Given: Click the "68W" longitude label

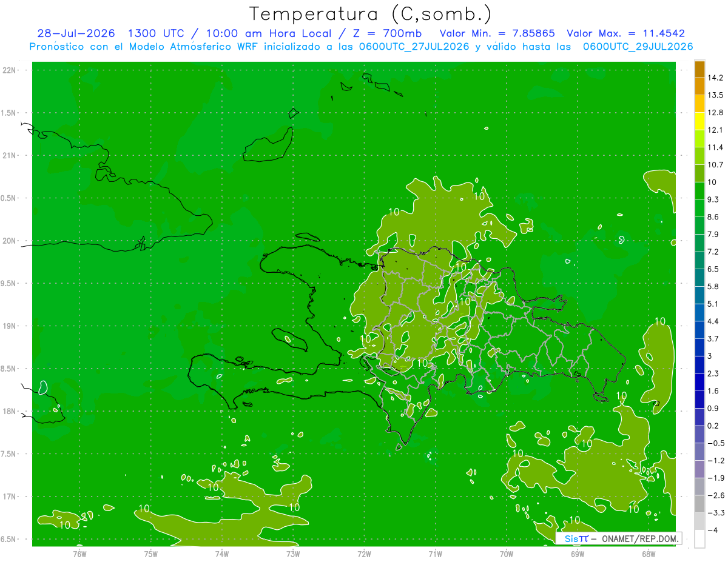Looking at the screenshot, I should (649, 554).
